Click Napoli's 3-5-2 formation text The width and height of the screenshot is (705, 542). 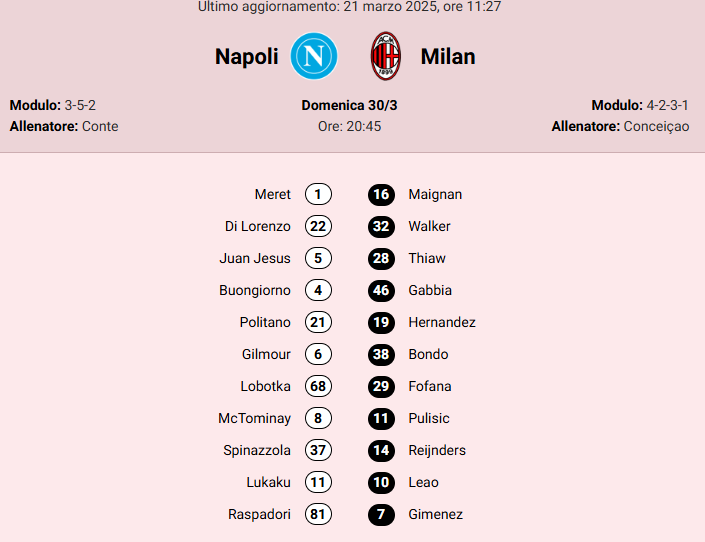click(x=80, y=105)
